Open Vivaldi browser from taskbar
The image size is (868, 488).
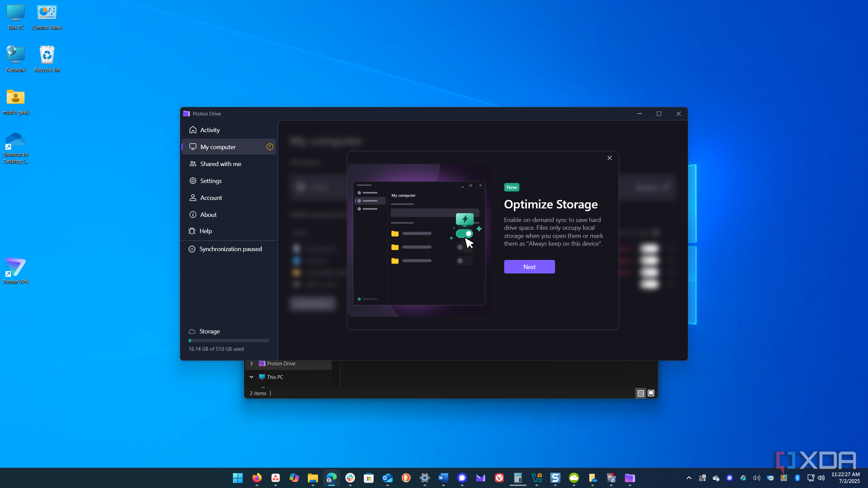click(x=499, y=478)
